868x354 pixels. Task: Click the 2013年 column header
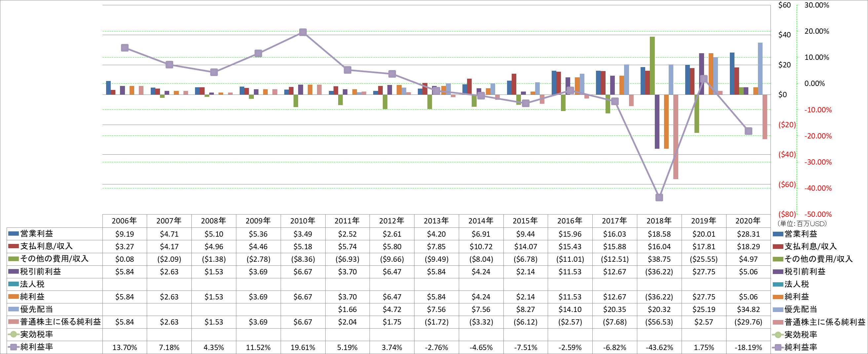436,221
